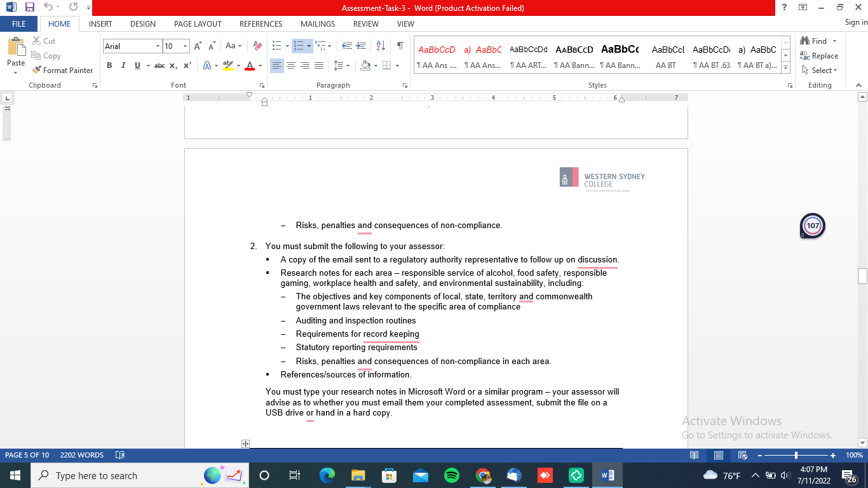The image size is (868, 488).
Task: Toggle bullet list formatting
Action: (x=276, y=46)
